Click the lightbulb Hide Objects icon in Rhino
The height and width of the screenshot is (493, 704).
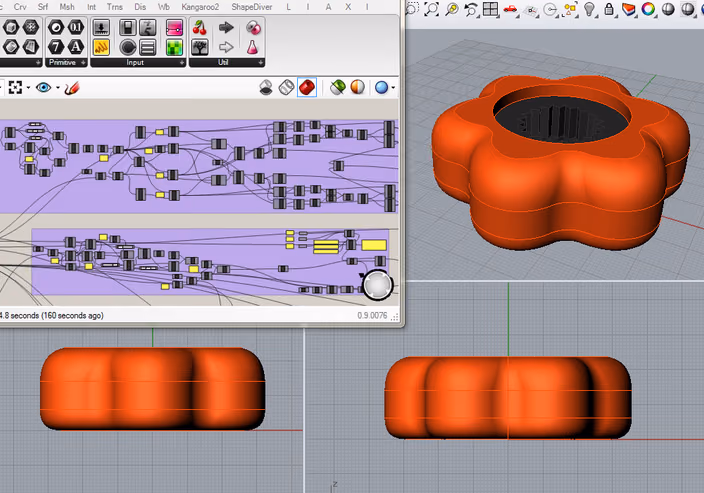[x=590, y=9]
